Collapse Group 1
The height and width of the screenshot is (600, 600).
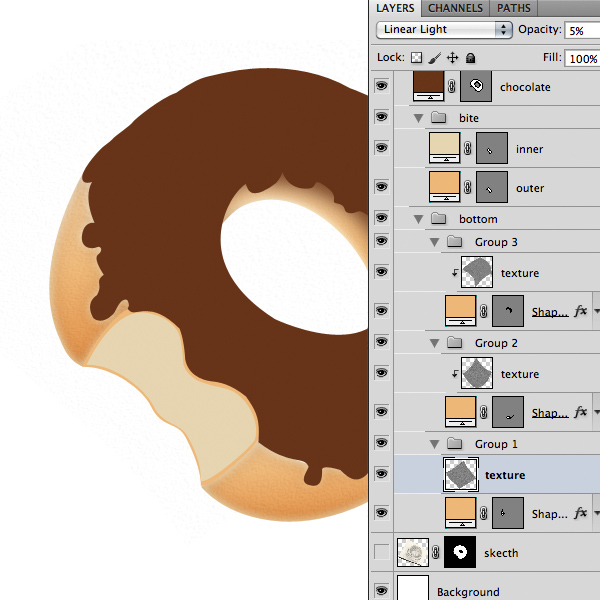point(434,444)
